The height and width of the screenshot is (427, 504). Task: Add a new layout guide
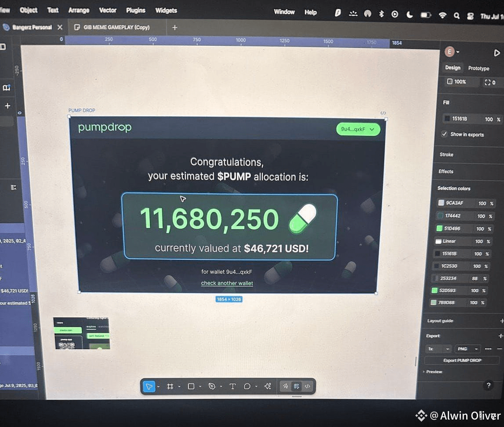(x=501, y=321)
